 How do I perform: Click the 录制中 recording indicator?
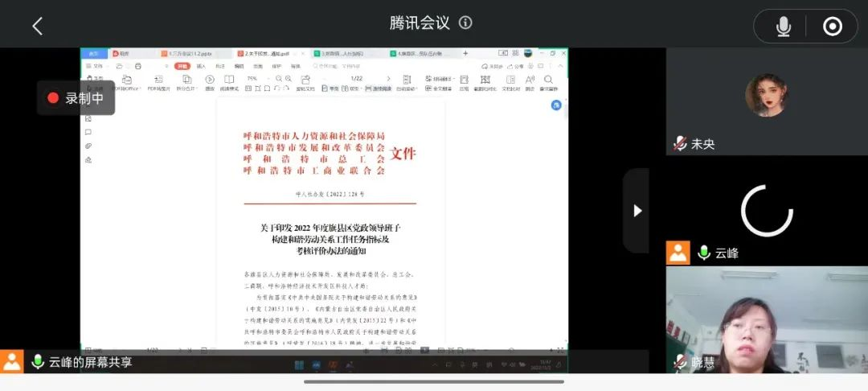pos(76,98)
